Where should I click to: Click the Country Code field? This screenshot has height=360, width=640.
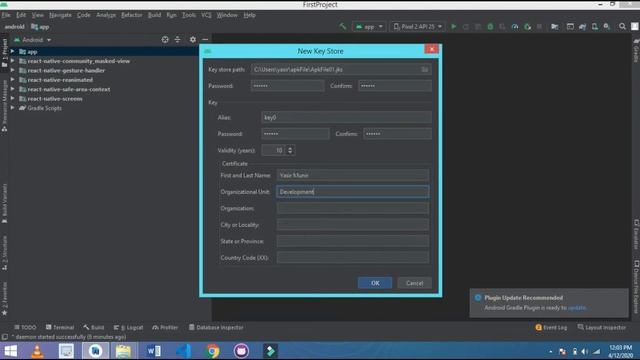[x=353, y=258]
